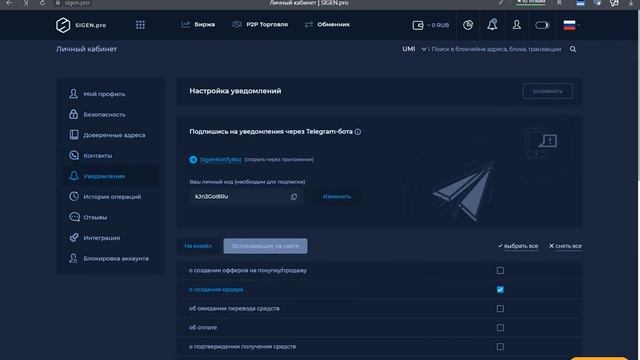640x360 pixels.
Task: Open the notifications bell in header
Action: [x=492, y=25]
